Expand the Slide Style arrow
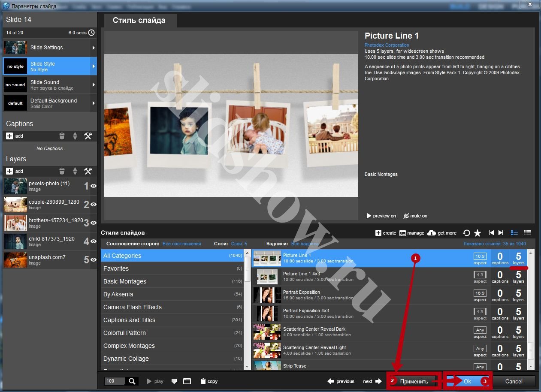 point(94,66)
